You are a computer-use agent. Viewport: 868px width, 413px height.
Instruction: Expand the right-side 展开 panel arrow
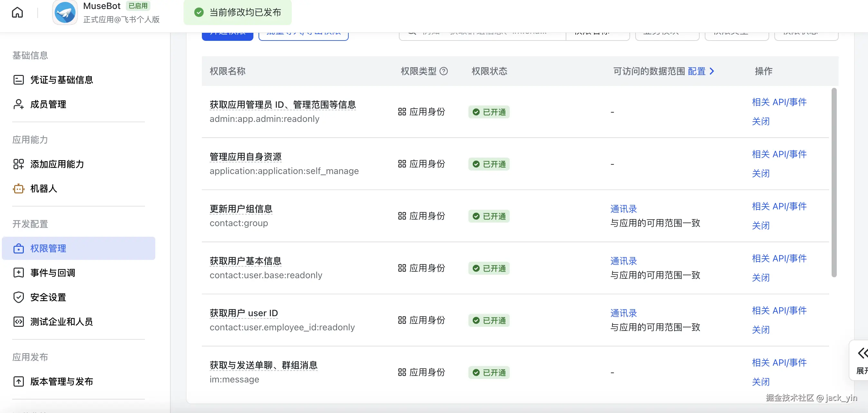(x=862, y=353)
